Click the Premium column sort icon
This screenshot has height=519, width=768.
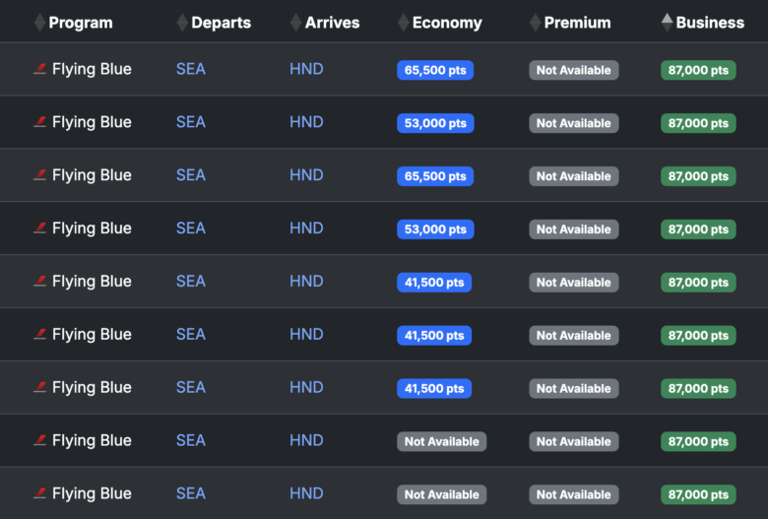[x=535, y=23]
